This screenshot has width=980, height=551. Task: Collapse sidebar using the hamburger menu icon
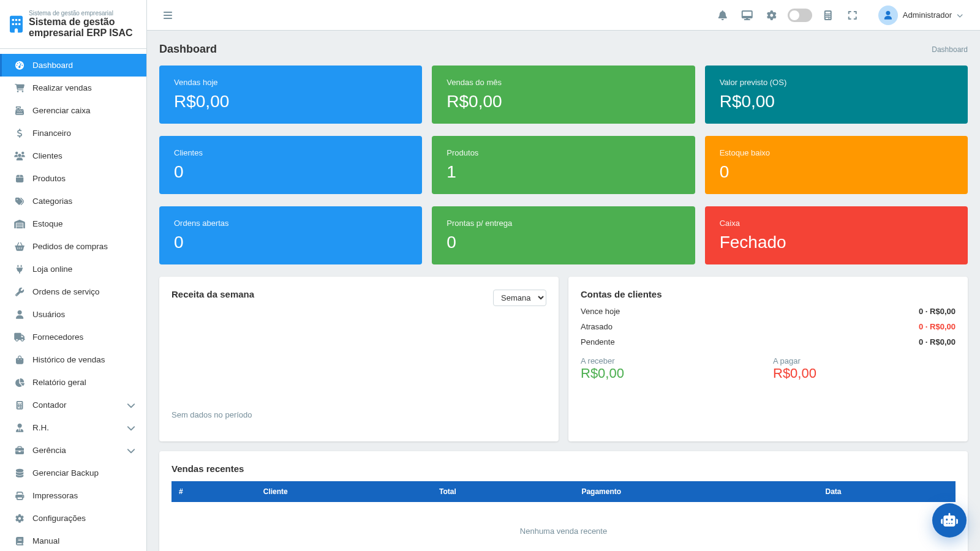point(168,15)
